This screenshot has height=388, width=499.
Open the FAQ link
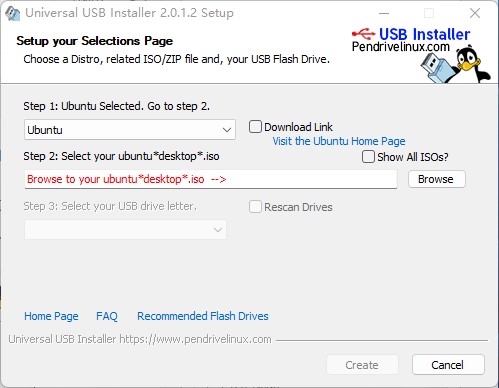pyautogui.click(x=107, y=316)
